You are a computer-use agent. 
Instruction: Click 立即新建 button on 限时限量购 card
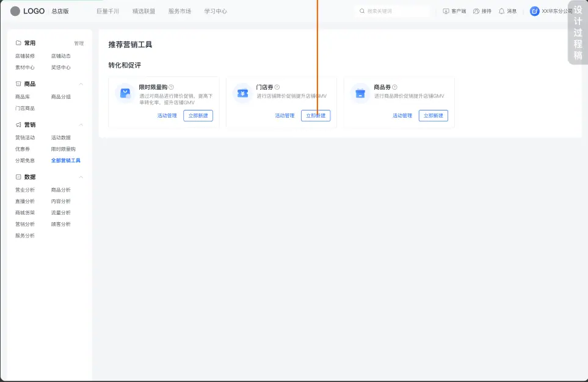[198, 115]
